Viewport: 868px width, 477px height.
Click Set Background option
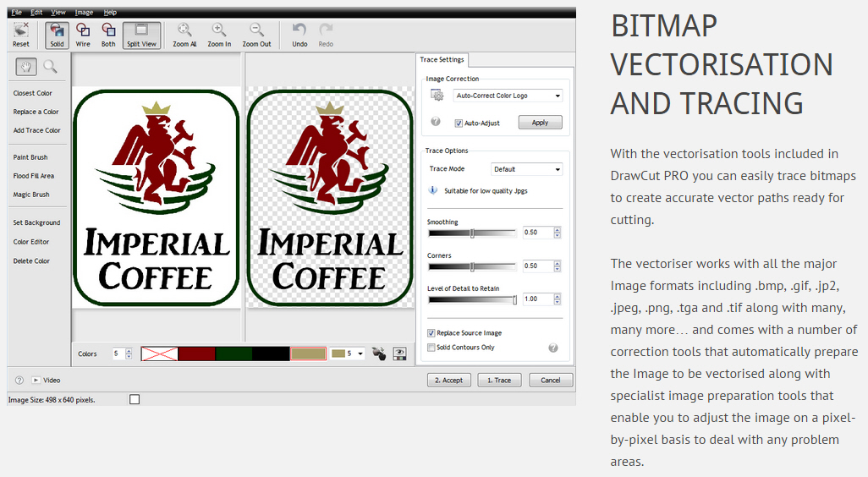click(37, 223)
